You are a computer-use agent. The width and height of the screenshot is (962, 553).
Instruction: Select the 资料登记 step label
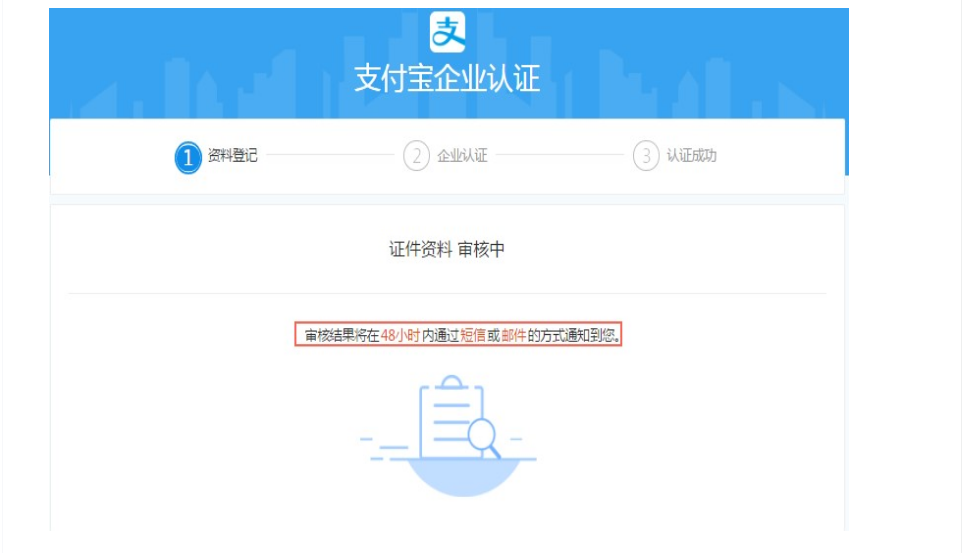[x=233, y=155]
